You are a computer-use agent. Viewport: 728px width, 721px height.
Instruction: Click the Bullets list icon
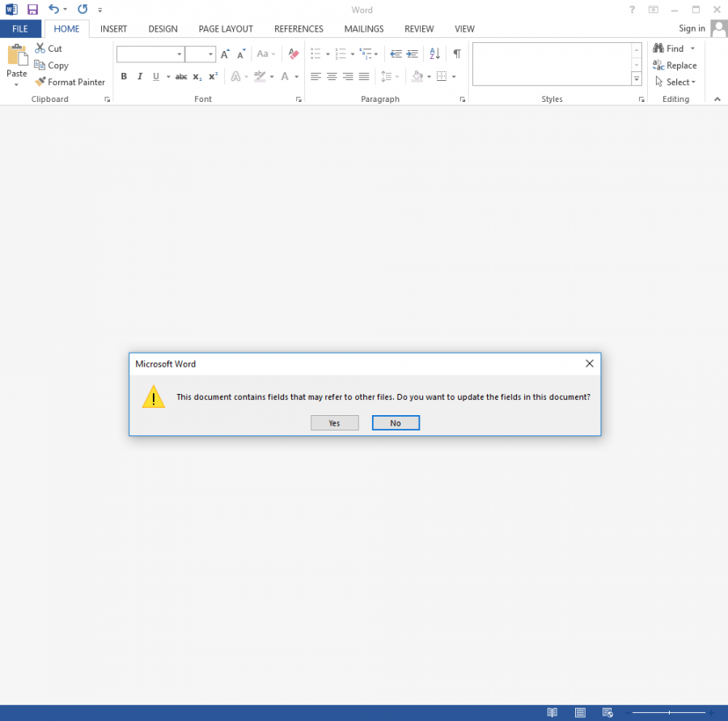click(x=315, y=54)
